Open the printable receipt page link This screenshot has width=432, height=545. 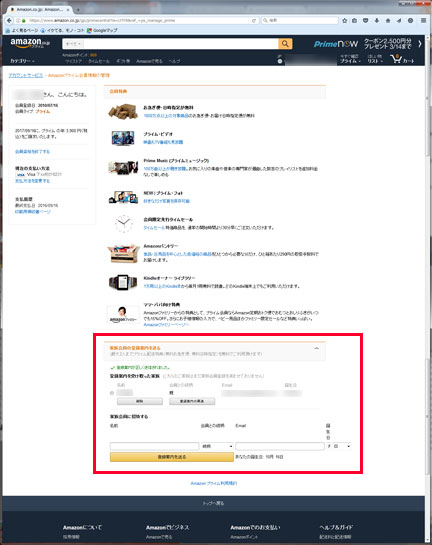pos(33,211)
